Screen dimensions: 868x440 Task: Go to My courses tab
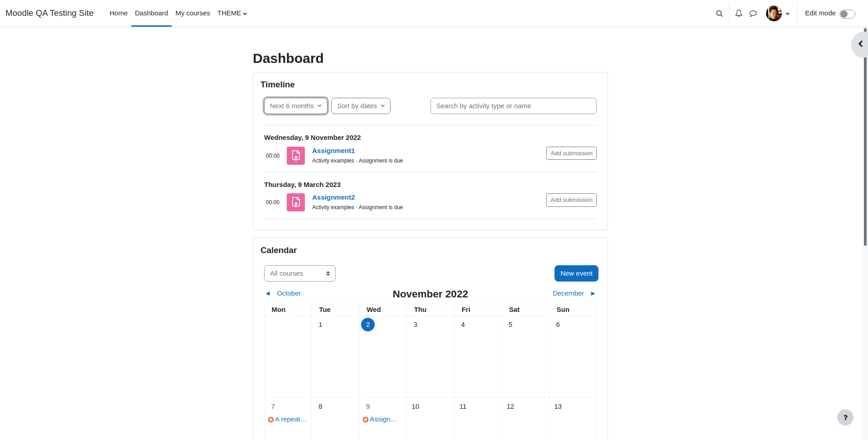[193, 13]
